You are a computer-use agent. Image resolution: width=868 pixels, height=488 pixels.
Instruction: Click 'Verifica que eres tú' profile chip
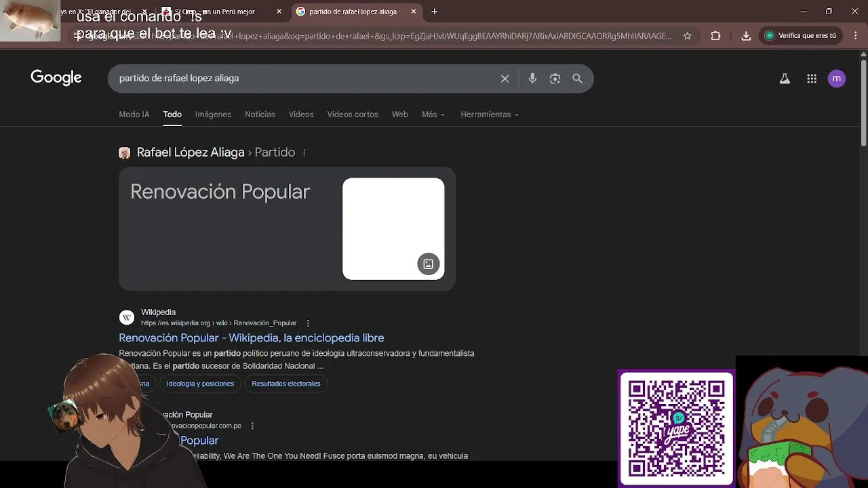pyautogui.click(x=800, y=36)
